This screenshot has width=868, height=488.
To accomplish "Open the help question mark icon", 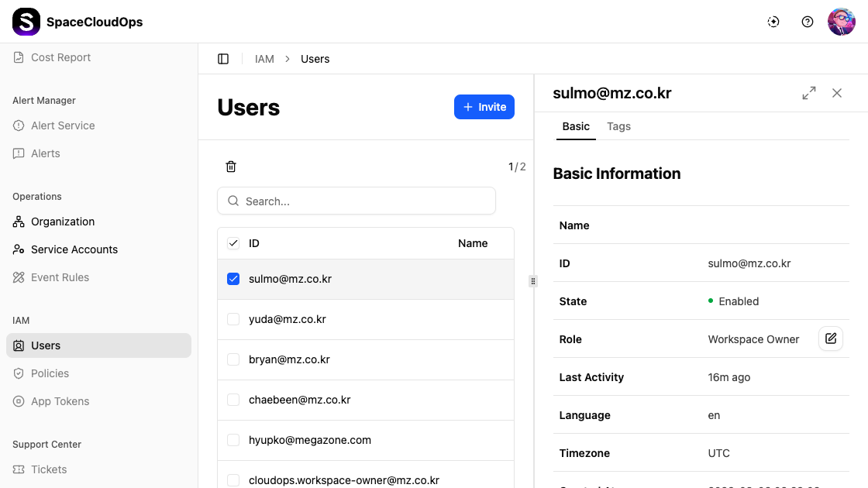I will click(x=808, y=22).
